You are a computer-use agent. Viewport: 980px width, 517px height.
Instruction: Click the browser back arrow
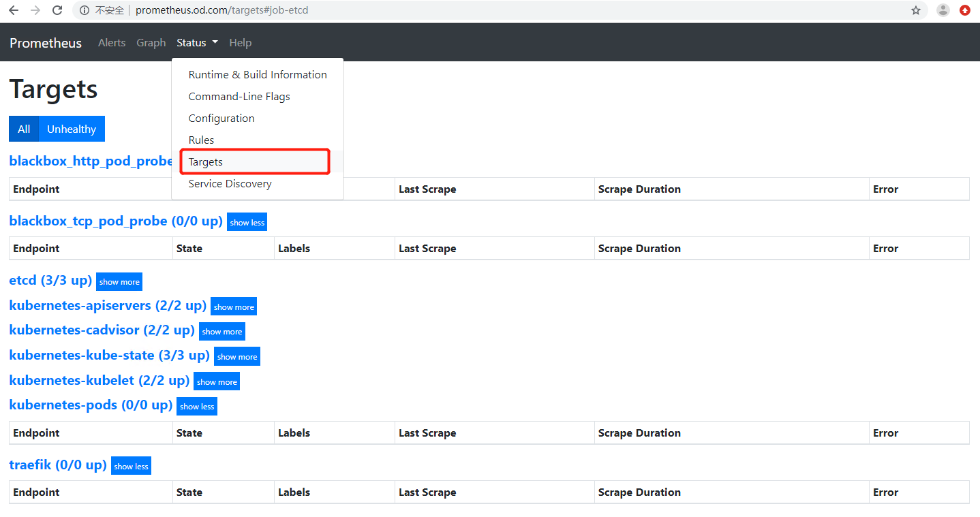coord(14,10)
